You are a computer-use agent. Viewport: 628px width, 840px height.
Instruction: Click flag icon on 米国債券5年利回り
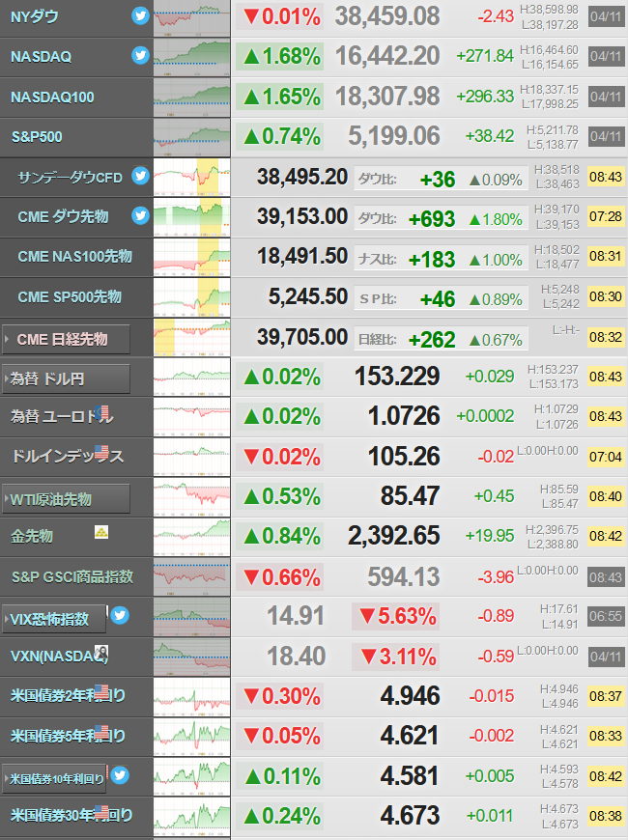coord(101,731)
